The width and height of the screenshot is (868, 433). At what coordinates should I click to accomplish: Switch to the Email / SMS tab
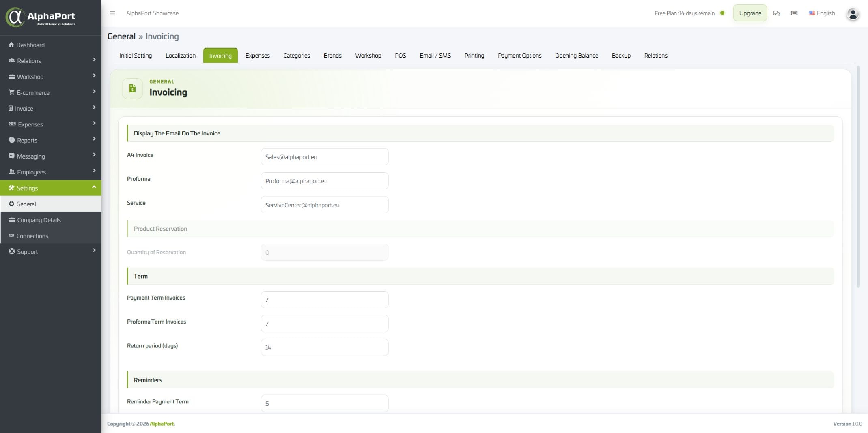click(x=435, y=56)
